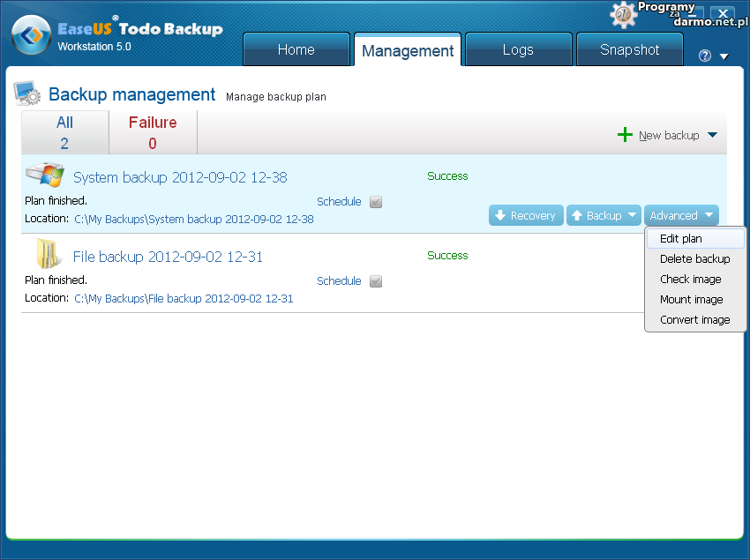Choose Mount image in the menu
Image resolution: width=750 pixels, height=560 pixels.
[691, 300]
